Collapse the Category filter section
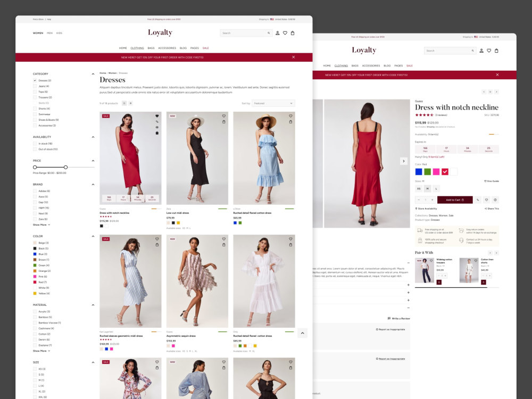The width and height of the screenshot is (532, 399). pos(93,74)
